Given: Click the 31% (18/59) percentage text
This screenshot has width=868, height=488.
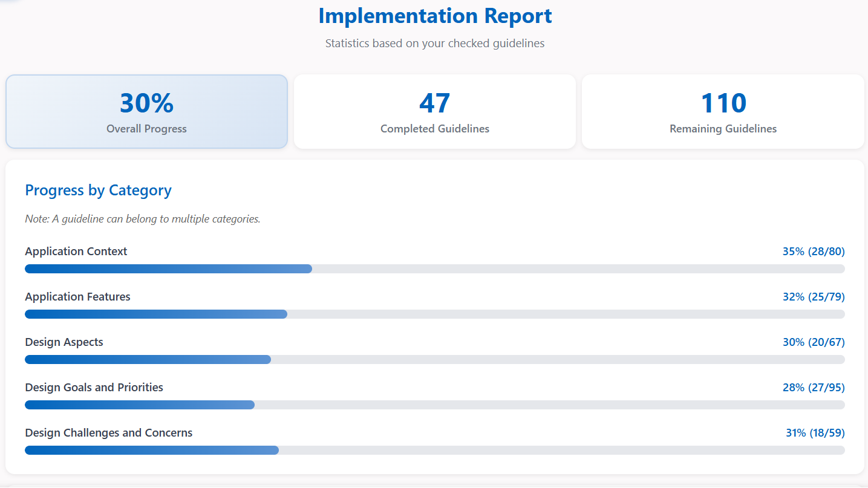Looking at the screenshot, I should tap(815, 433).
